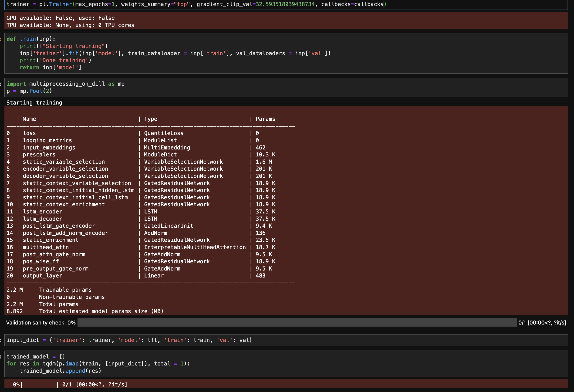Click the TPU available output line
574x392 pixels.
tap(70, 25)
